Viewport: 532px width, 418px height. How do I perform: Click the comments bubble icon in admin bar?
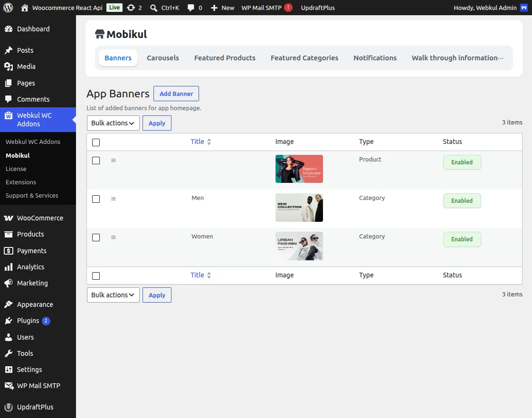[x=190, y=8]
